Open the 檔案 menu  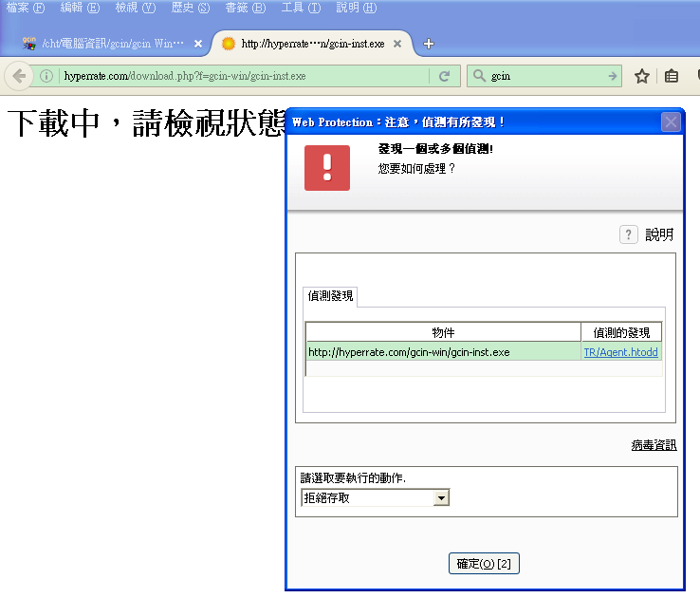coord(25,8)
